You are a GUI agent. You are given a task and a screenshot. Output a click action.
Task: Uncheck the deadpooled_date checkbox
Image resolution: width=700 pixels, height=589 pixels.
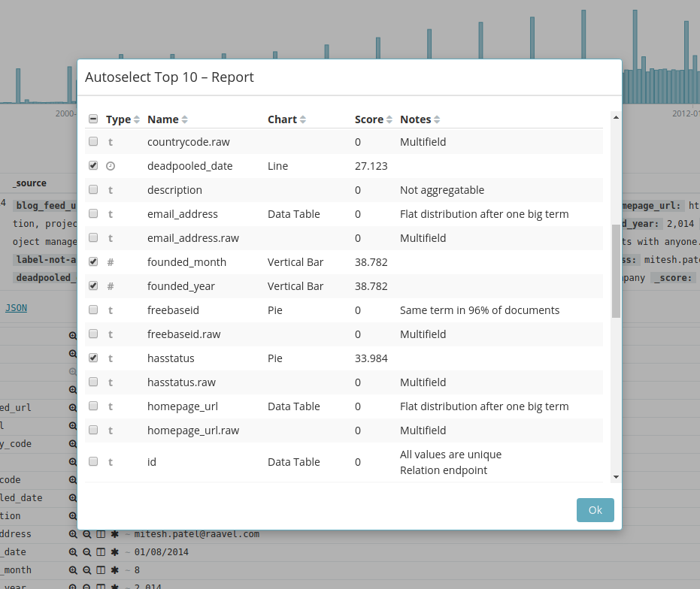[x=93, y=165]
